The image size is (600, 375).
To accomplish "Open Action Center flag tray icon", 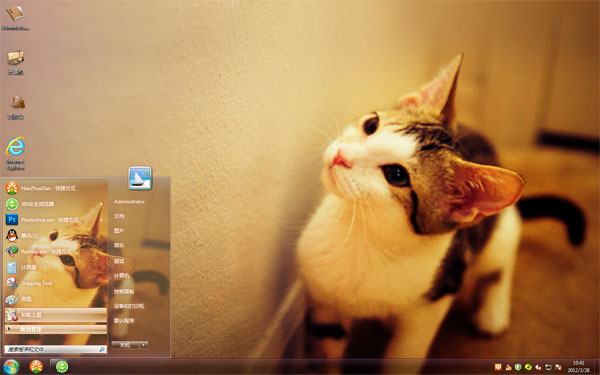I will 558,367.
